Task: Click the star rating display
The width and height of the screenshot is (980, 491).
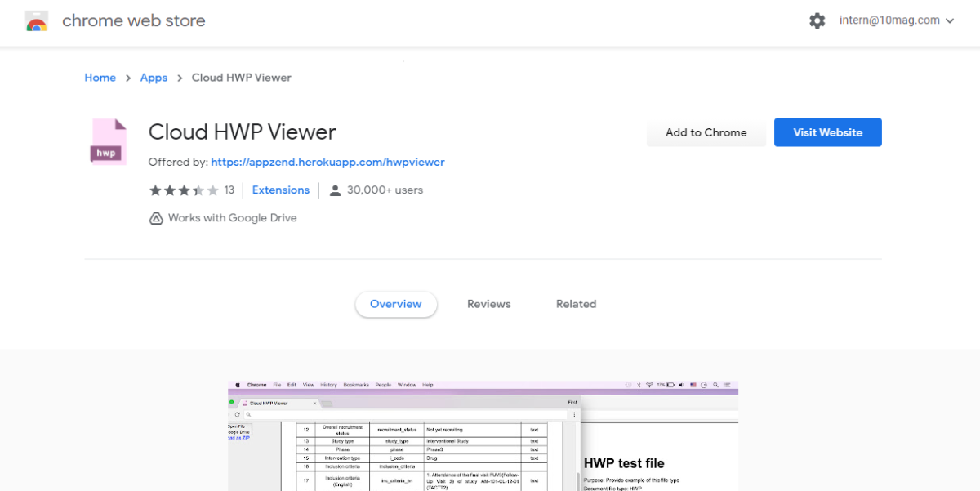Action: point(184,190)
